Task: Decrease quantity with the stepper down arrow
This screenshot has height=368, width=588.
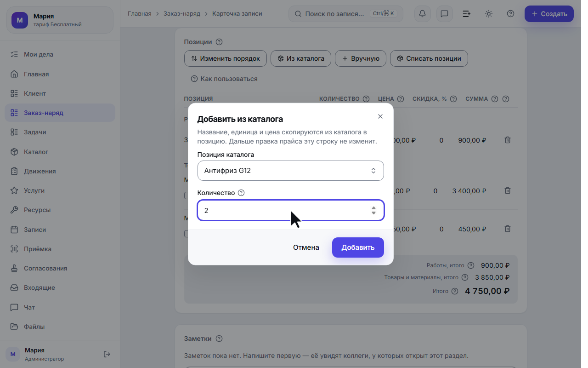Action: (x=374, y=213)
